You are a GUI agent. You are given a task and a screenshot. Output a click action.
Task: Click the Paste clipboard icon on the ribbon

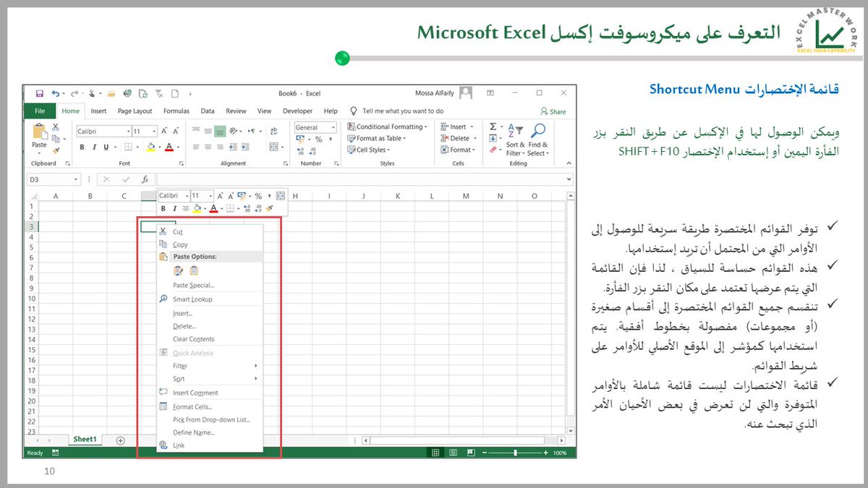39,132
